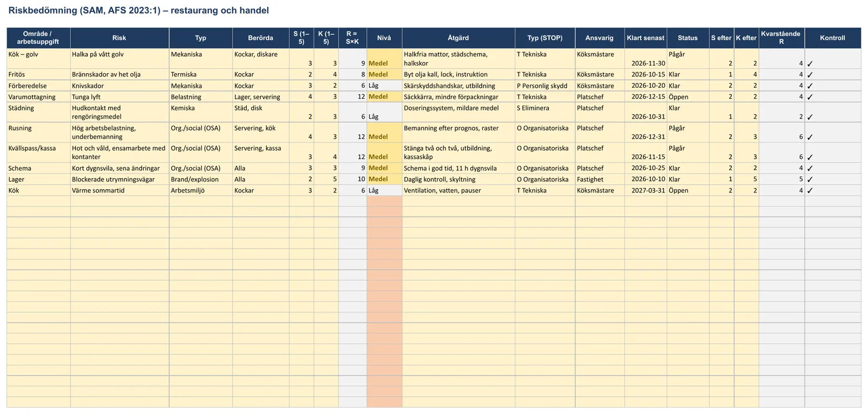Click the 'S Eliminera' cell
Screen dimensions: 868x414
point(545,112)
